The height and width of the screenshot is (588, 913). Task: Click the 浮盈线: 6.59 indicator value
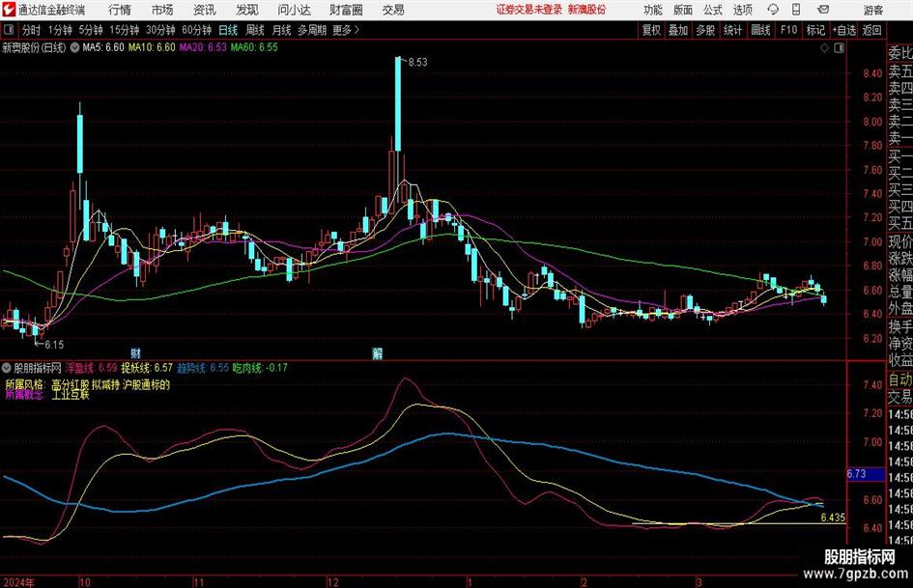[91, 368]
